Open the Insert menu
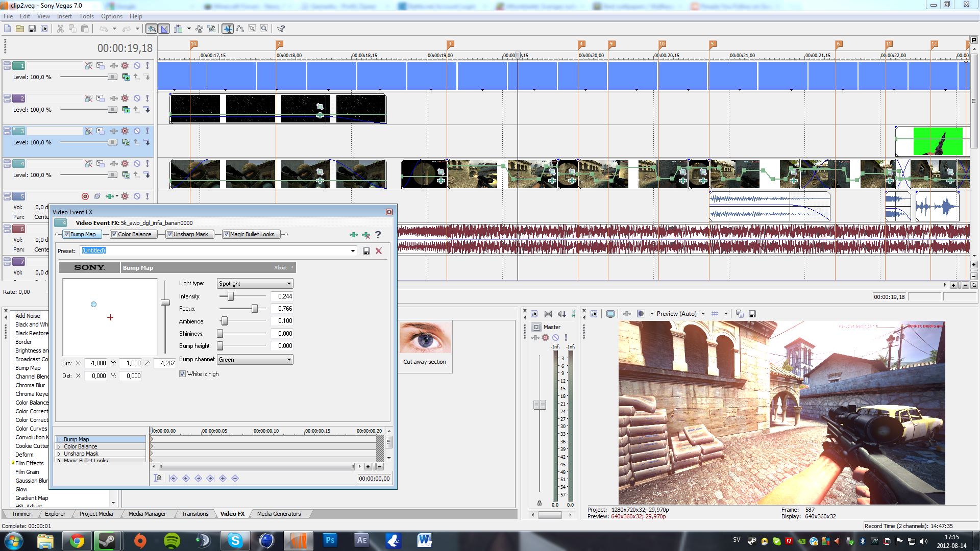 pos(64,16)
